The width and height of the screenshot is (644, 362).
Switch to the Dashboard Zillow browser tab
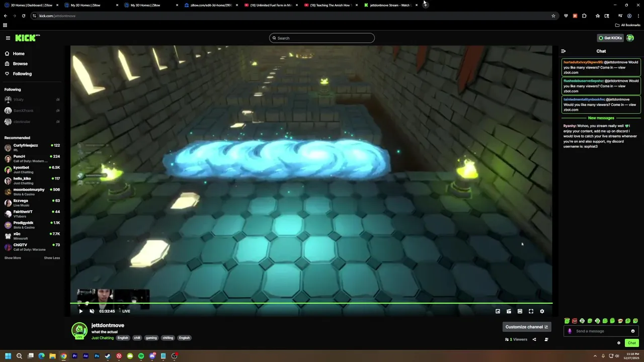[x=31, y=5]
